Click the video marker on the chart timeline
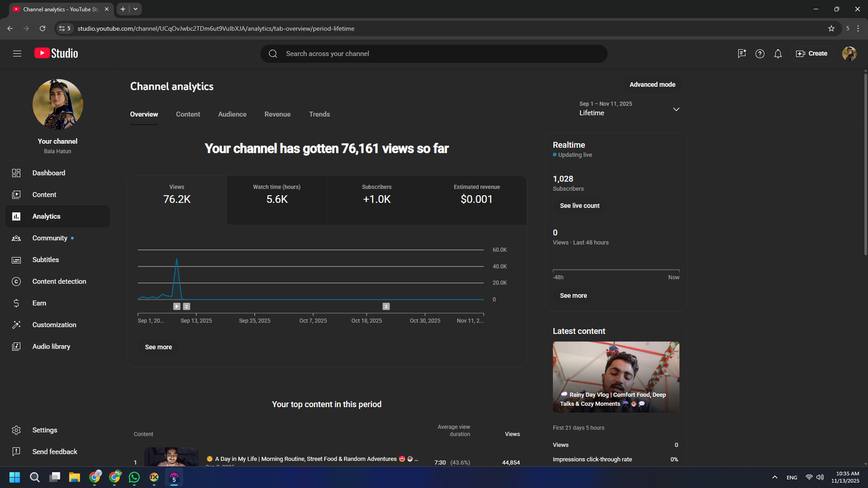 point(177,306)
